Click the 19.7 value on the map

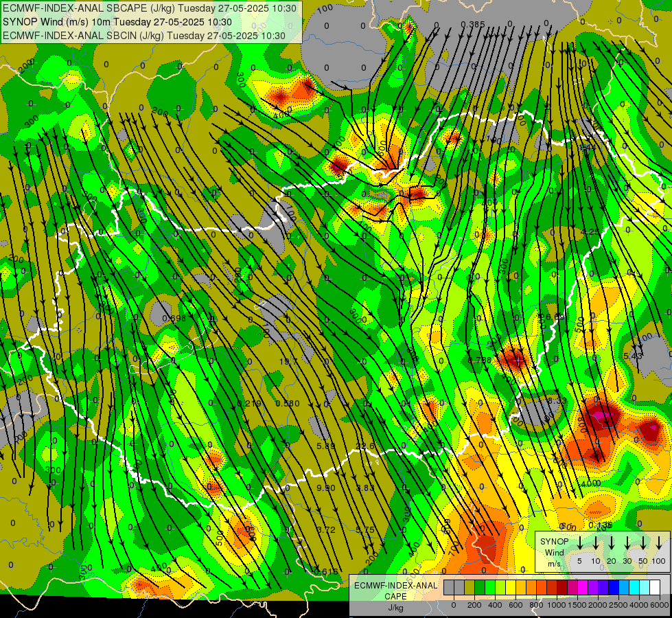coord(288,362)
